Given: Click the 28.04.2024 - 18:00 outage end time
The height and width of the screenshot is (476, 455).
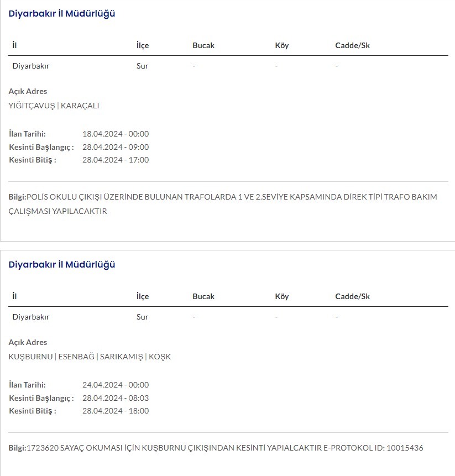Looking at the screenshot, I should (116, 411).
